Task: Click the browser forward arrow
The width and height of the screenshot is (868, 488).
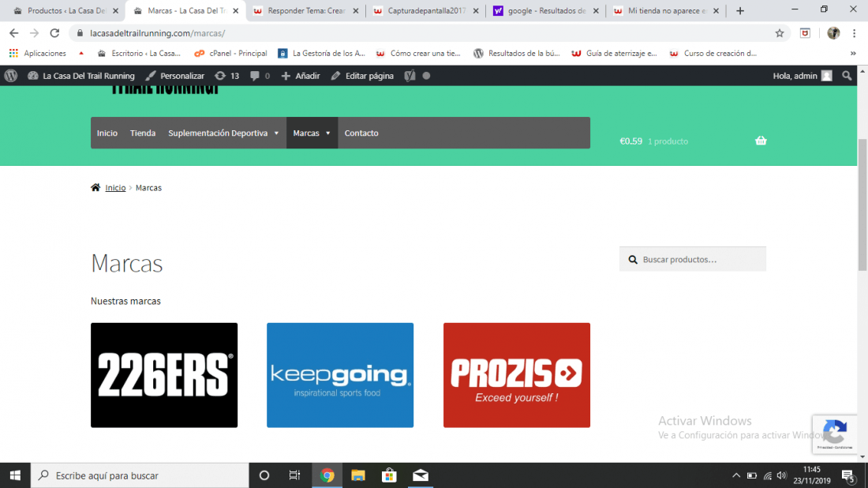Action: [34, 33]
